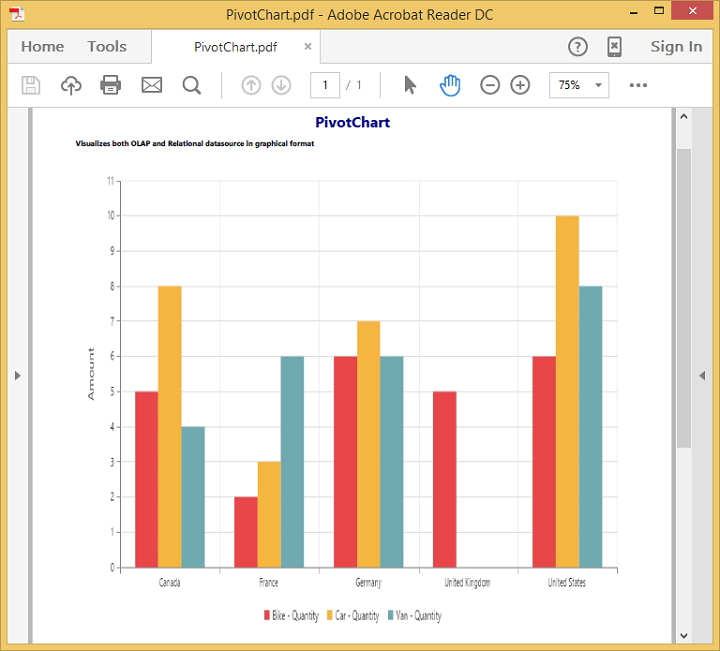Switch to the Home tab

pos(42,47)
